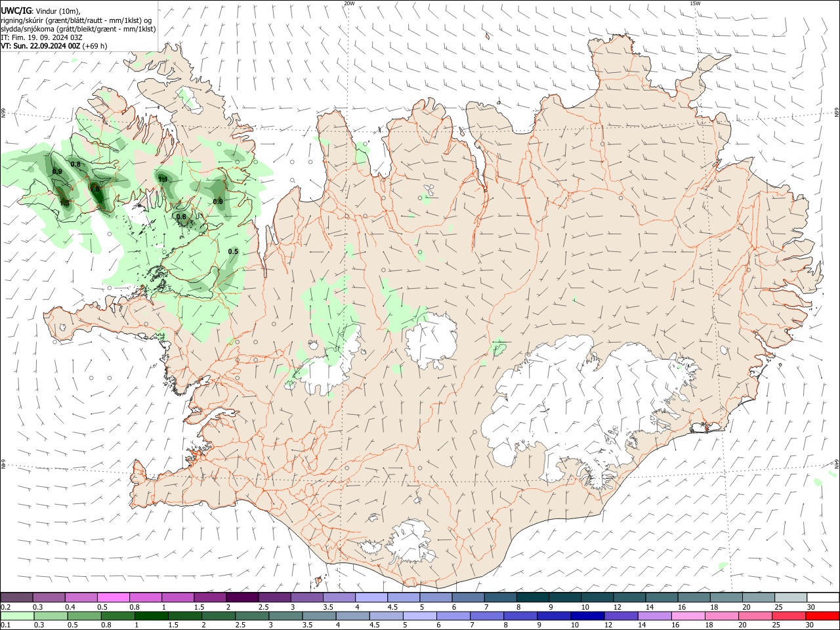Click the violet 14–16 rain legend swatch
This screenshot has width=840, height=630.
click(x=655, y=616)
